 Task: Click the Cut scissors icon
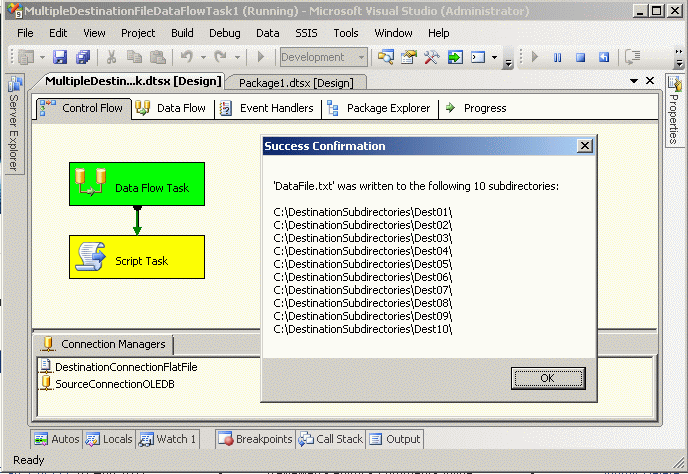coord(111,57)
